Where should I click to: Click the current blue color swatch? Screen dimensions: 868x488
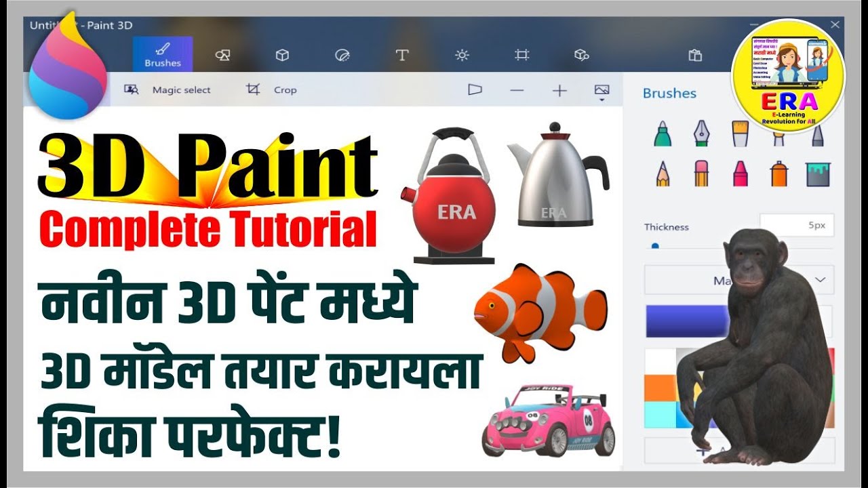(687, 321)
